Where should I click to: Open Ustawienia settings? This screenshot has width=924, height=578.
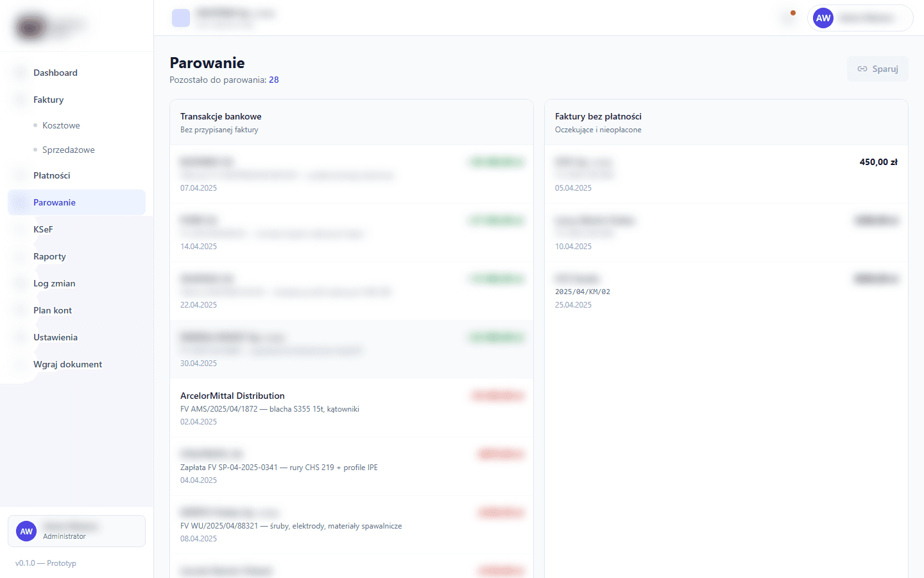tap(76, 337)
